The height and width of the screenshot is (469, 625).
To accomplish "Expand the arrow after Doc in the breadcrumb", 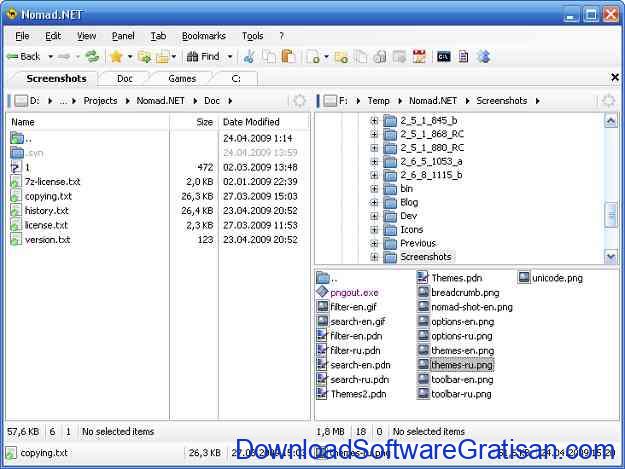I will (x=230, y=101).
